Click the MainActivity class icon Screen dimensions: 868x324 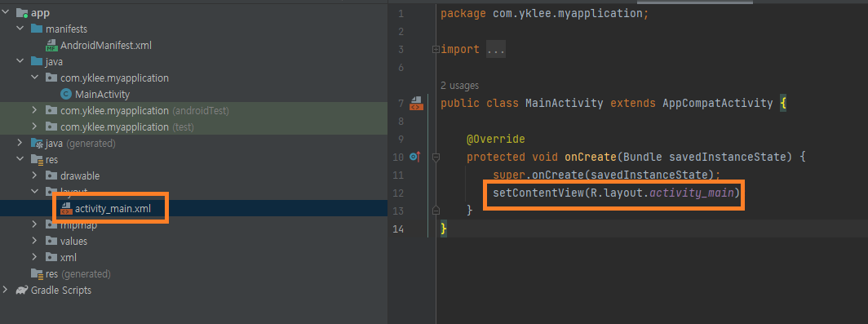(66, 94)
